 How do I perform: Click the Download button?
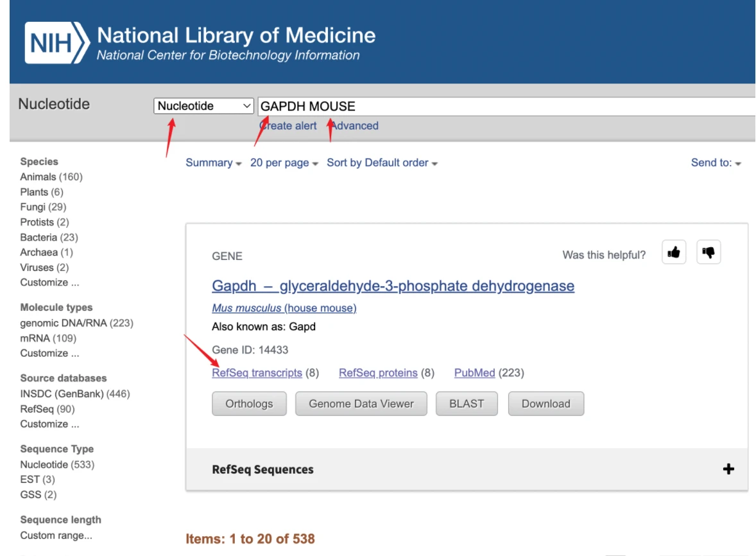pyautogui.click(x=546, y=404)
